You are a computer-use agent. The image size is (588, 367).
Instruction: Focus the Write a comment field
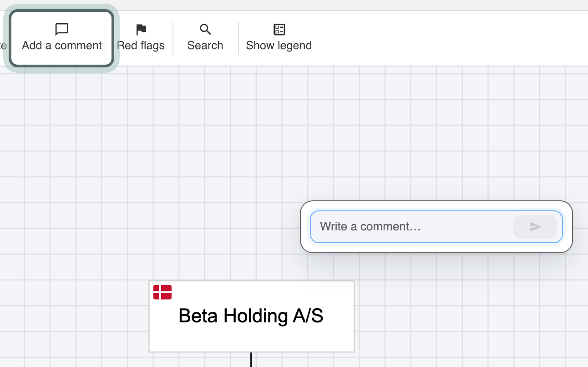436,227
